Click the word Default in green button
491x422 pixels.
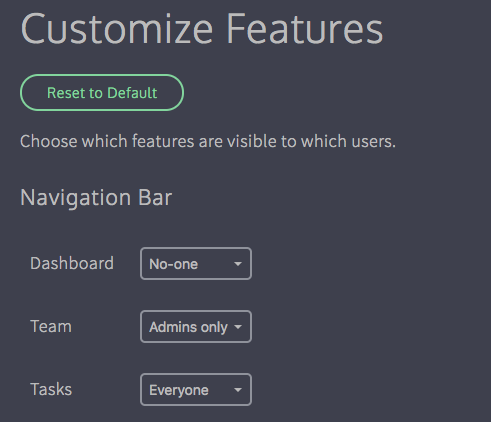tap(132, 93)
